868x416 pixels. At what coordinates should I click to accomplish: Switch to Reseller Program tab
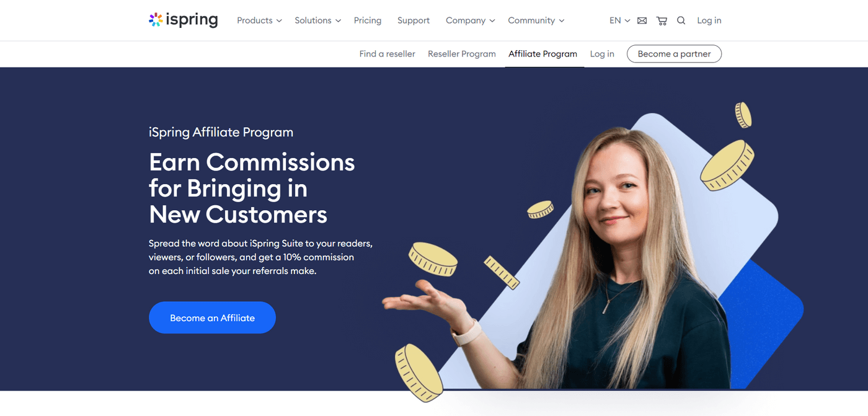[x=462, y=54]
